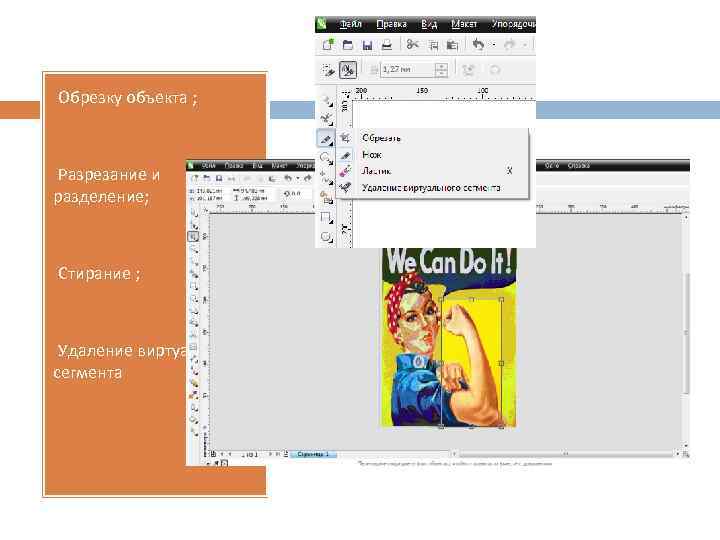The image size is (720, 540).
Task: Open the Файл menu in the lower window
Action: pos(209,165)
